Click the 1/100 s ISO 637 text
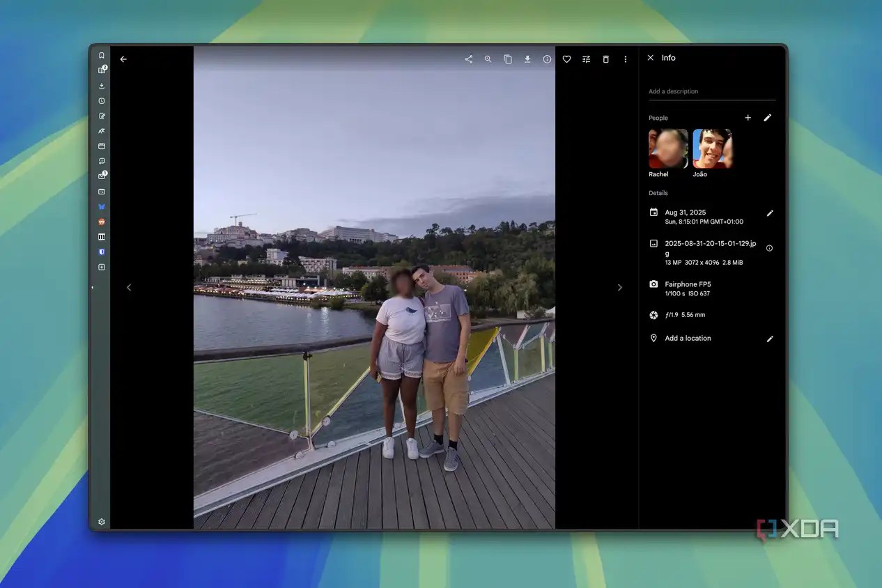882x588 pixels. [687, 294]
